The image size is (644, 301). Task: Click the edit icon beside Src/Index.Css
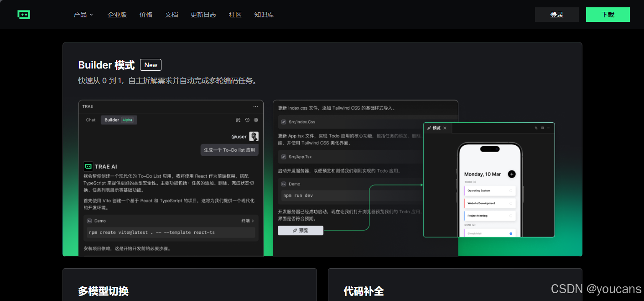(284, 122)
